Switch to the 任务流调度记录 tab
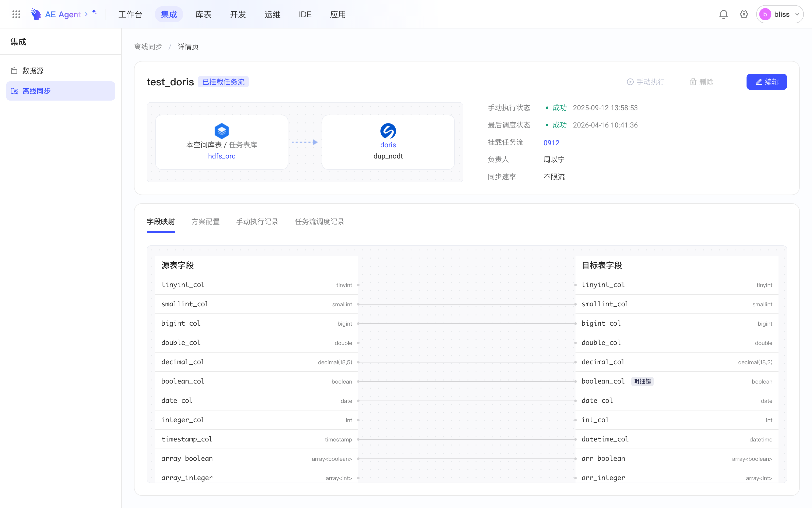Image resolution: width=812 pixels, height=508 pixels. 319,222
